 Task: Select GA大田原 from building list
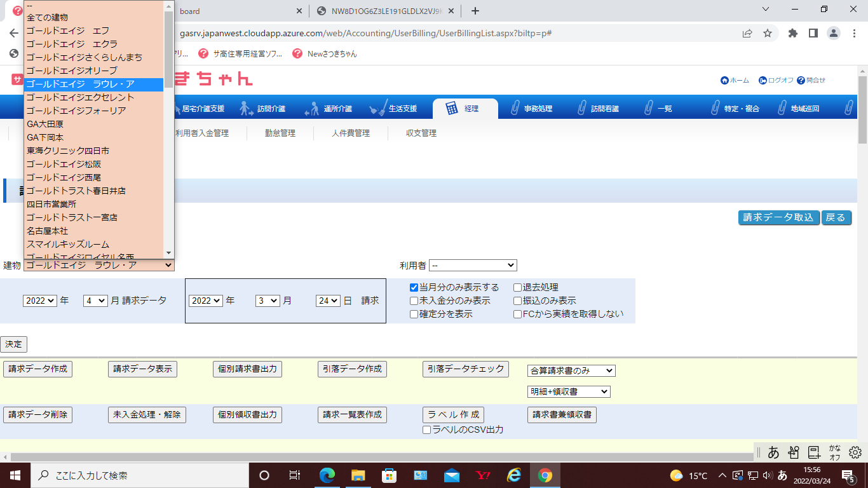click(x=45, y=124)
